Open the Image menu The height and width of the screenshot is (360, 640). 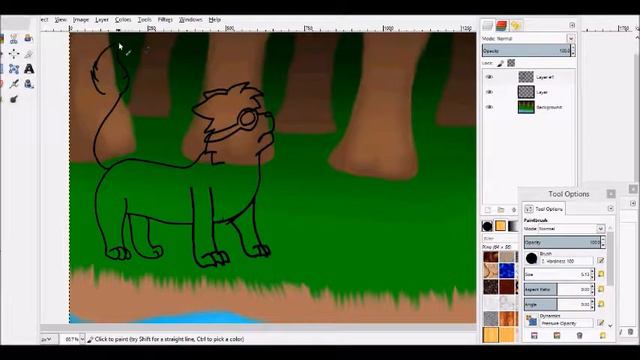click(x=81, y=20)
